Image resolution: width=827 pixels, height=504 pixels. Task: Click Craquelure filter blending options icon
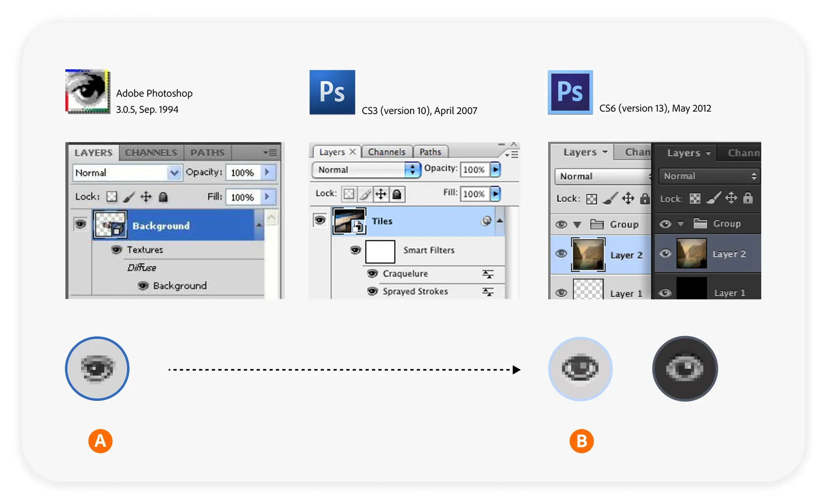coord(488,274)
